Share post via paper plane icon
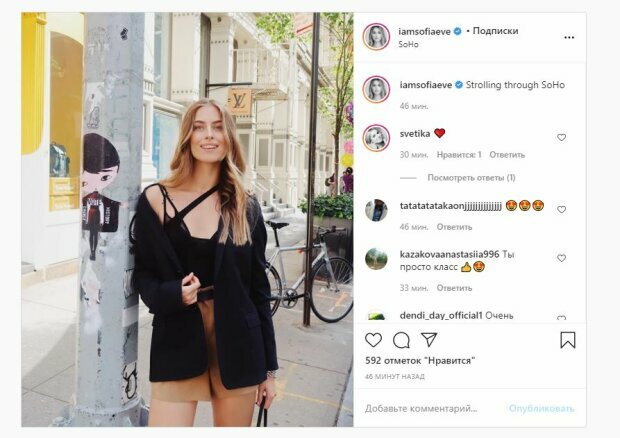 (429, 340)
